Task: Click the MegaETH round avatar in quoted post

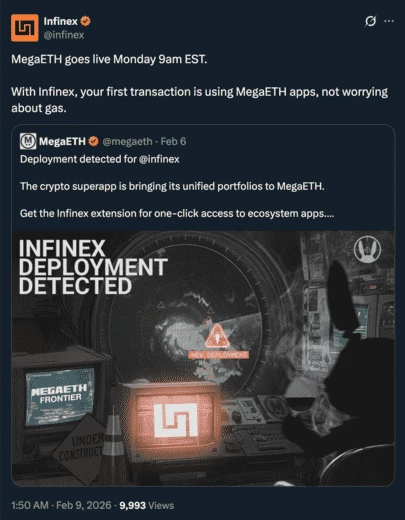Action: pyautogui.click(x=28, y=141)
